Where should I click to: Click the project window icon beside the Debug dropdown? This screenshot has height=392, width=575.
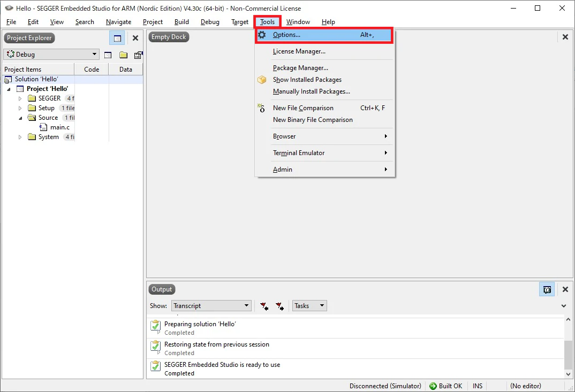pyautogui.click(x=108, y=55)
